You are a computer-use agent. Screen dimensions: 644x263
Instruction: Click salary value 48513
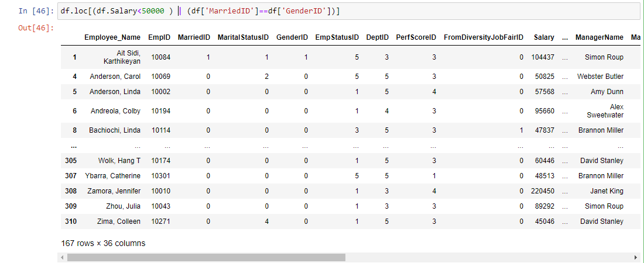pyautogui.click(x=544, y=175)
